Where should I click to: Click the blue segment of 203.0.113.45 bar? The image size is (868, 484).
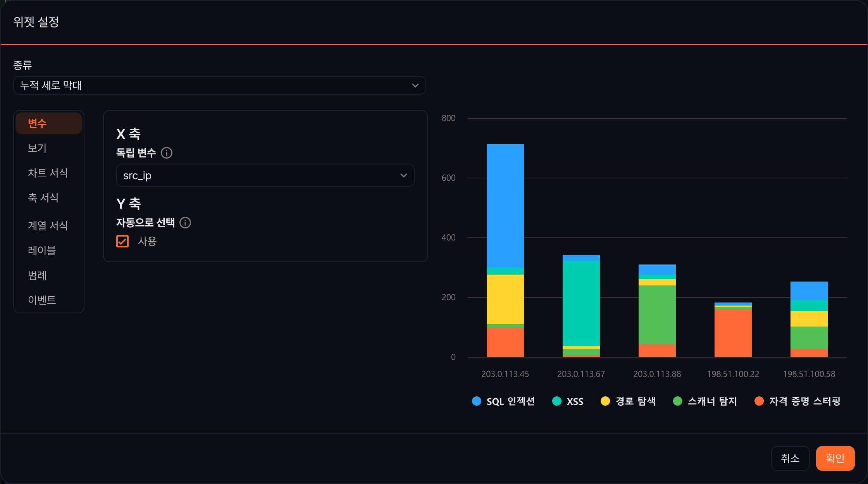point(505,206)
